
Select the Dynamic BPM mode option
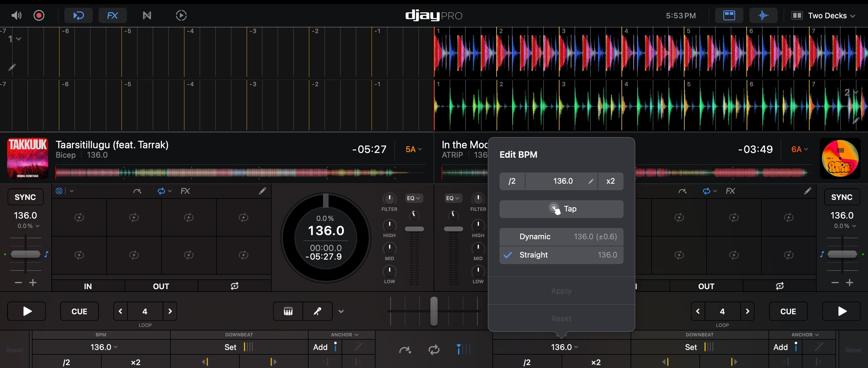[x=561, y=237]
